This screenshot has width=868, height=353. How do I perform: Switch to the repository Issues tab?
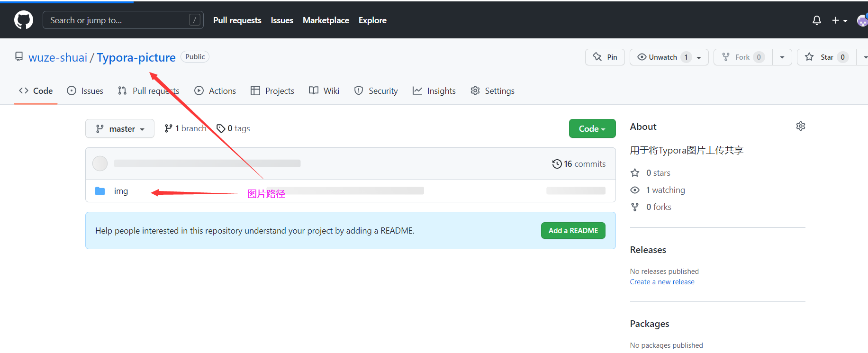pos(85,91)
